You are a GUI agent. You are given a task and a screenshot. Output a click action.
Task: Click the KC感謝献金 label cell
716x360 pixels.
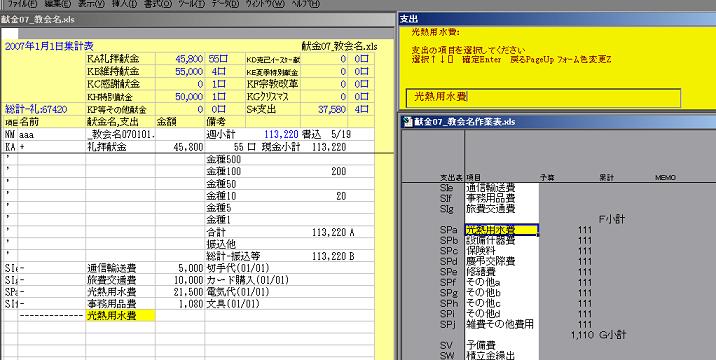click(121, 85)
